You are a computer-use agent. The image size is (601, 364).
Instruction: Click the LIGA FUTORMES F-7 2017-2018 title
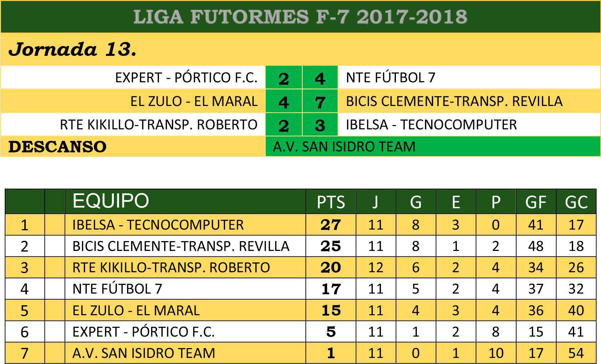pyautogui.click(x=300, y=17)
